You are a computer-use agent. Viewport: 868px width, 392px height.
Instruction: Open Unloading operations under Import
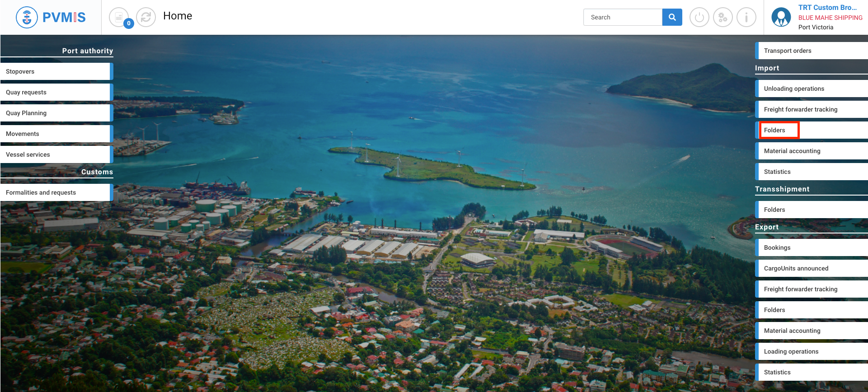click(811, 89)
